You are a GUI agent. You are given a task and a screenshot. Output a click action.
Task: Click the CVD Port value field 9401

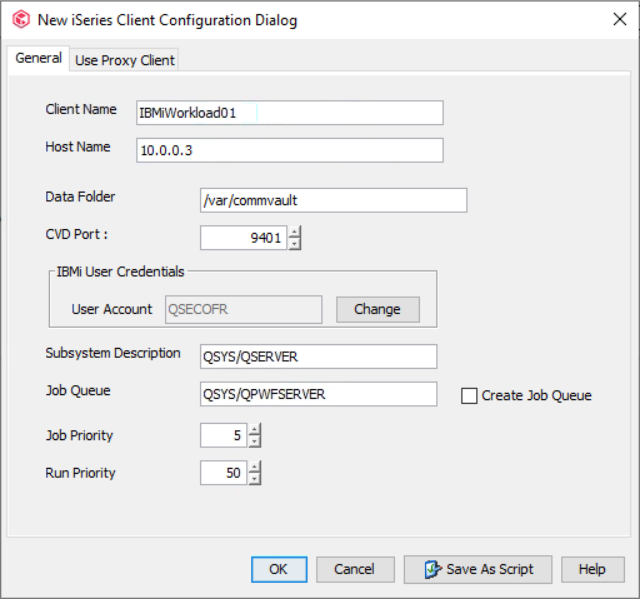click(244, 237)
